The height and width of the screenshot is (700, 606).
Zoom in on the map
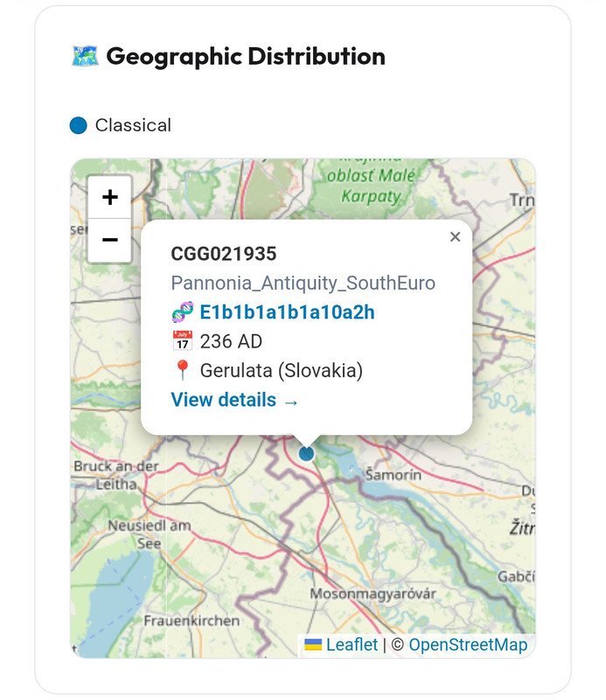pyautogui.click(x=110, y=197)
